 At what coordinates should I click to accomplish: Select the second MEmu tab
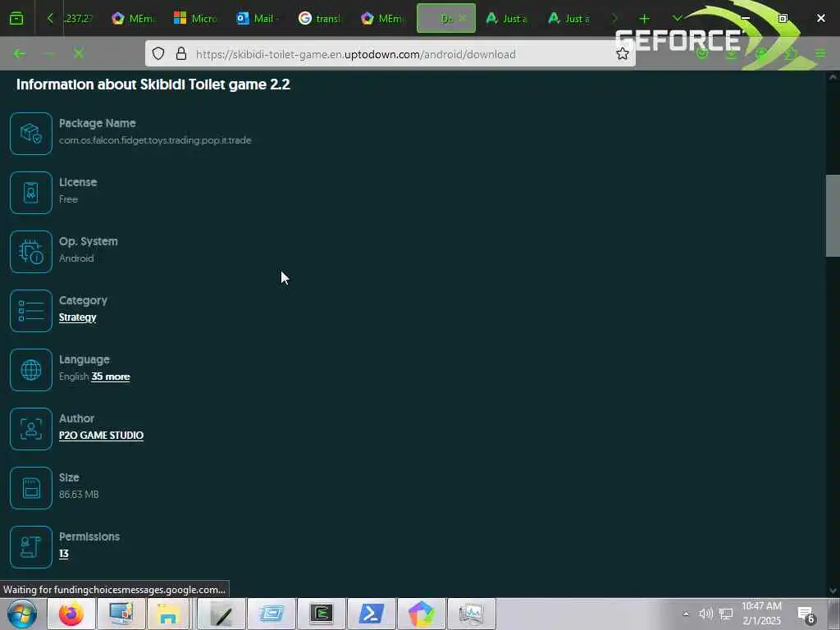[382, 19]
